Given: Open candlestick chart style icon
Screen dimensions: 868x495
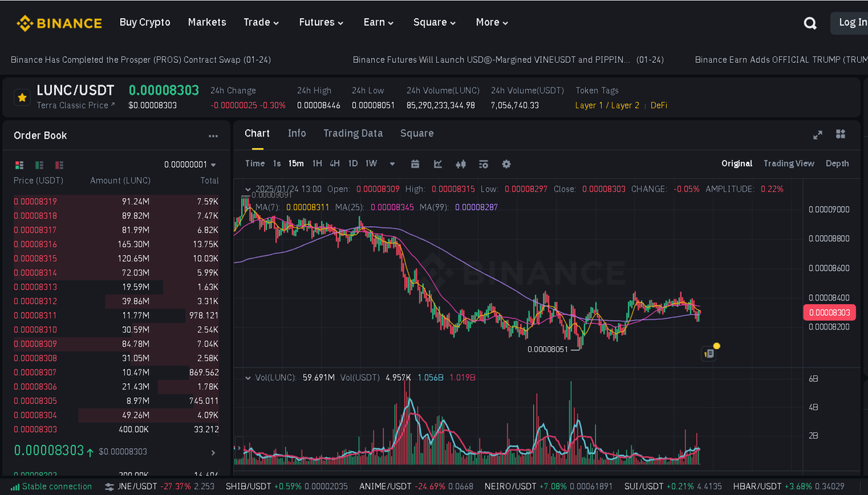Looking at the screenshot, I should pyautogui.click(x=461, y=164).
